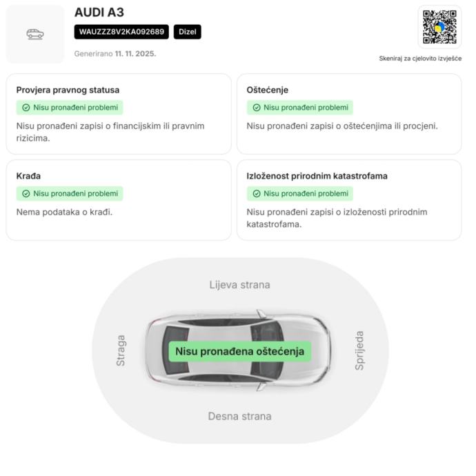The width and height of the screenshot is (476, 476).
Task: Select the Krađa card heading
Action: coord(28,176)
